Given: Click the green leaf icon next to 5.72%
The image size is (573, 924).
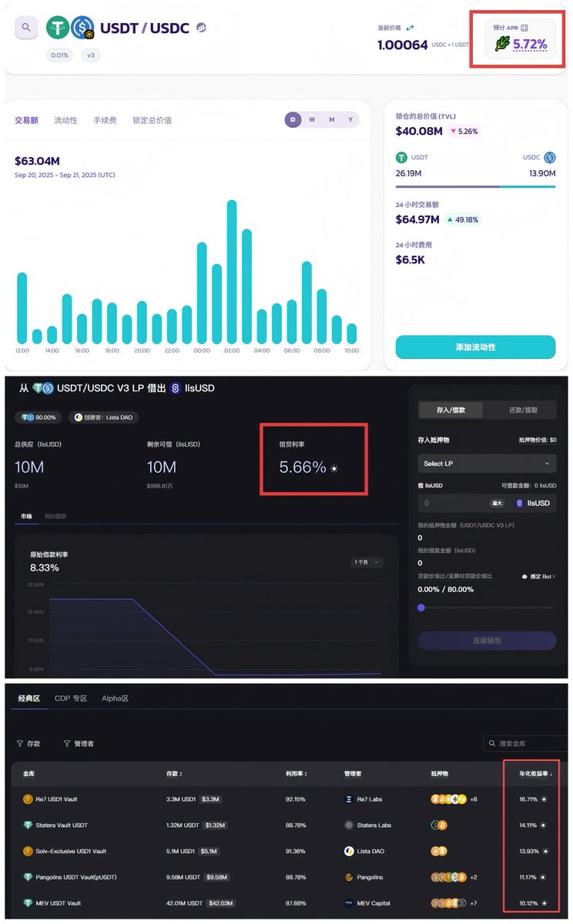Looking at the screenshot, I should click(501, 45).
